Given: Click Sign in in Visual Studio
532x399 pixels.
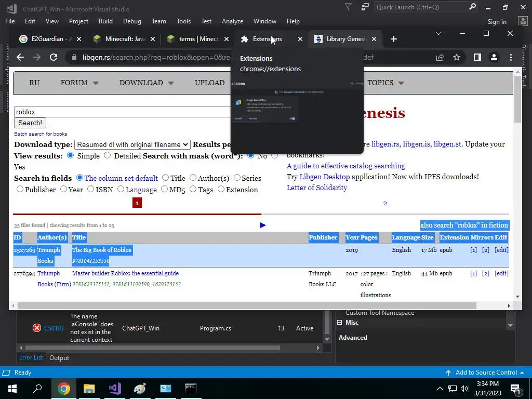Looking at the screenshot, I should pyautogui.click(x=497, y=22).
